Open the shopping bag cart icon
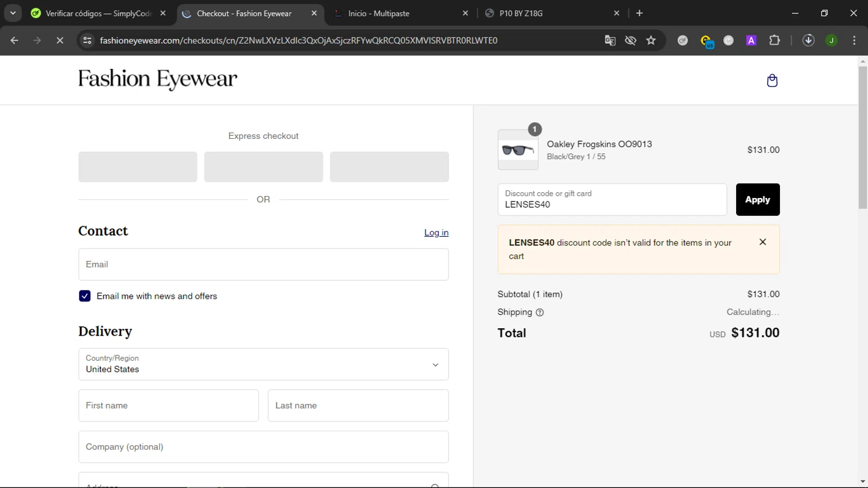The height and width of the screenshot is (488, 868). [x=772, y=80]
